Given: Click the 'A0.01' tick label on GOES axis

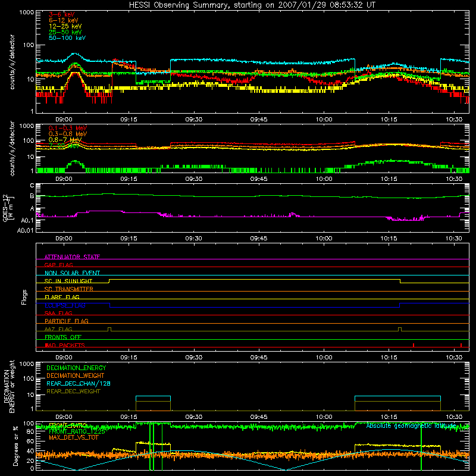Looking at the screenshot, I should click(26, 230).
